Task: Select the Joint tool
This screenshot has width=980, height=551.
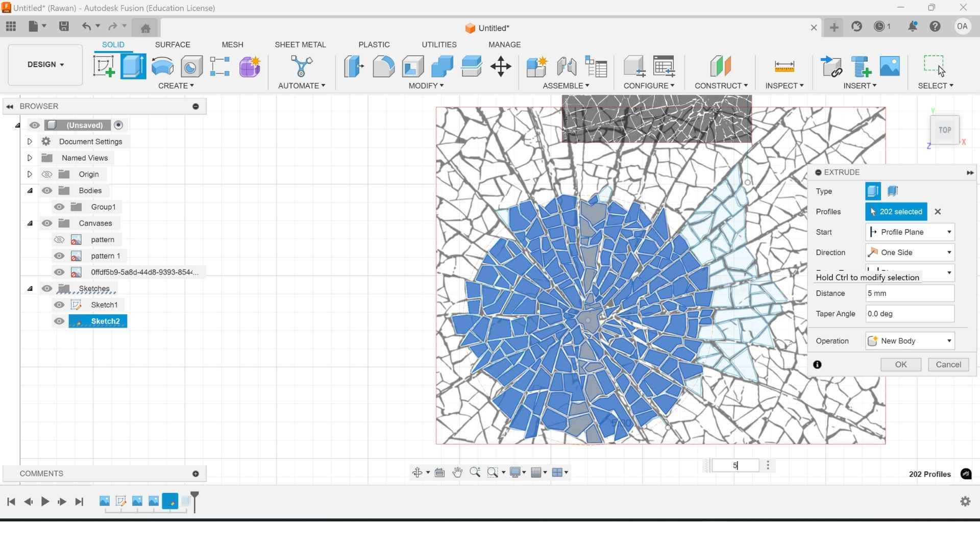Action: coord(567,66)
